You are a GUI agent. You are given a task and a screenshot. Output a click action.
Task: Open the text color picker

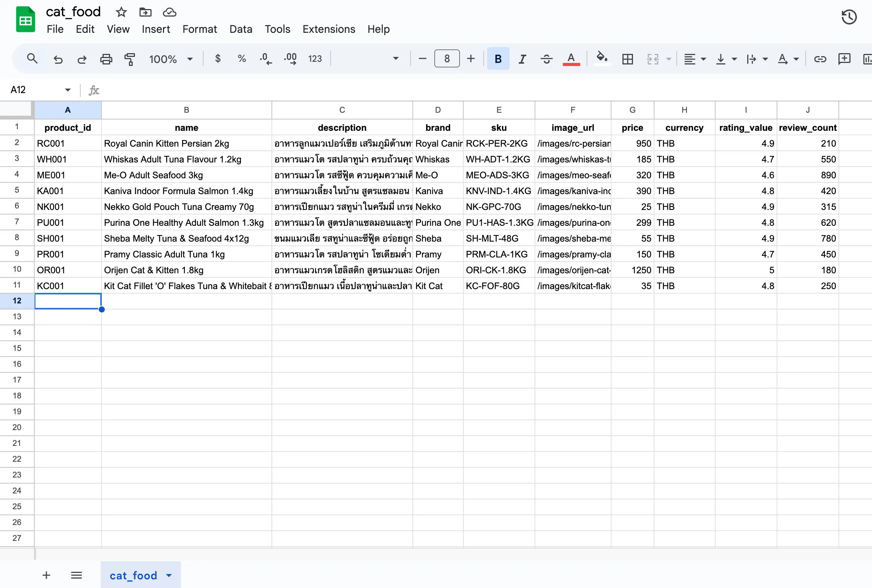point(571,59)
